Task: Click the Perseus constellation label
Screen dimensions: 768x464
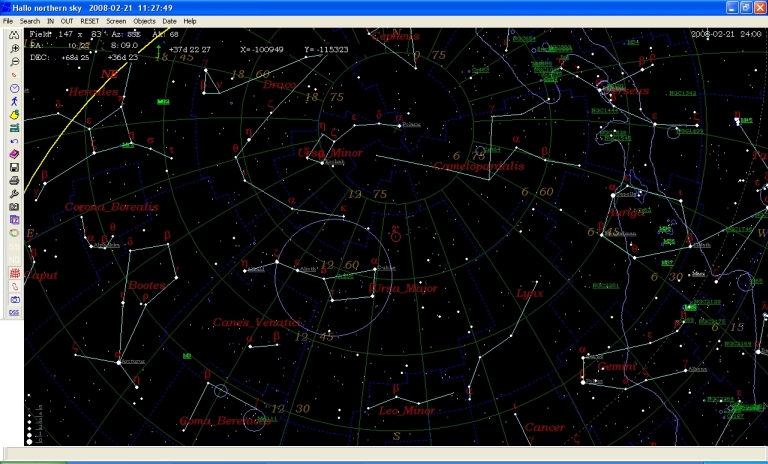Action: point(628,91)
